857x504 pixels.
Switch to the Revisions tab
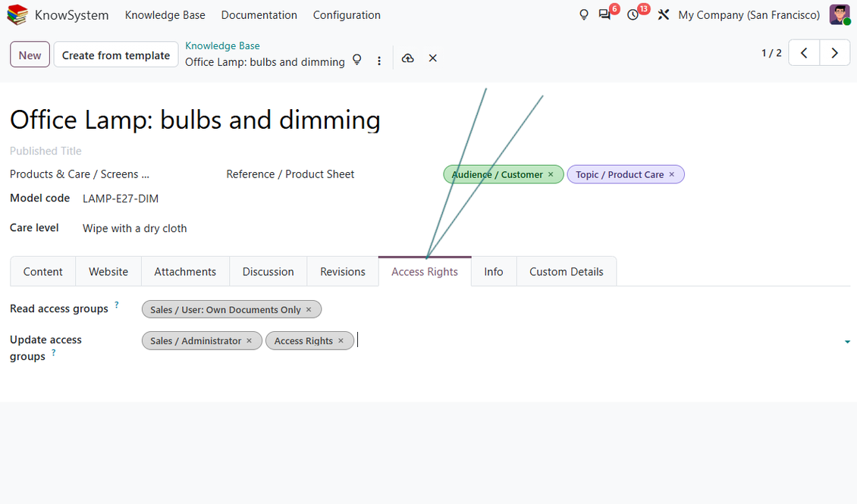343,271
